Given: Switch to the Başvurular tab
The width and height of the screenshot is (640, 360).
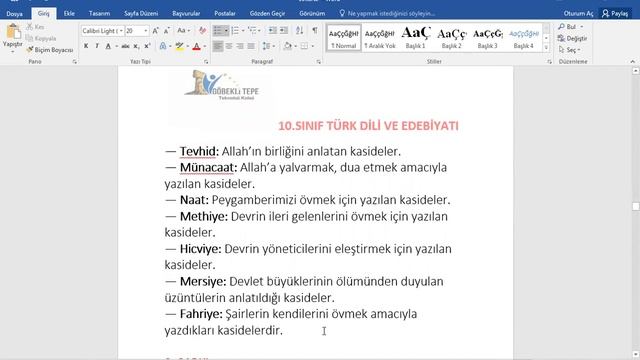Looking at the screenshot, I should [186, 13].
